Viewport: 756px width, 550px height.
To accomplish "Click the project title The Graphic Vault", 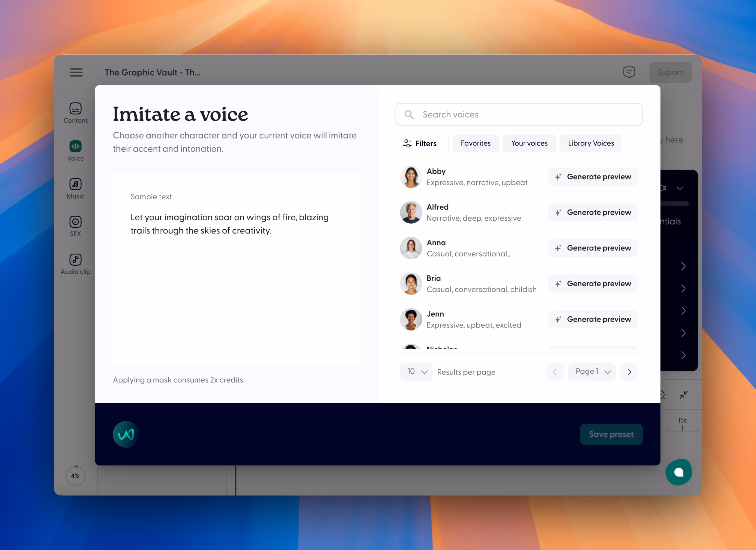I will tap(152, 72).
